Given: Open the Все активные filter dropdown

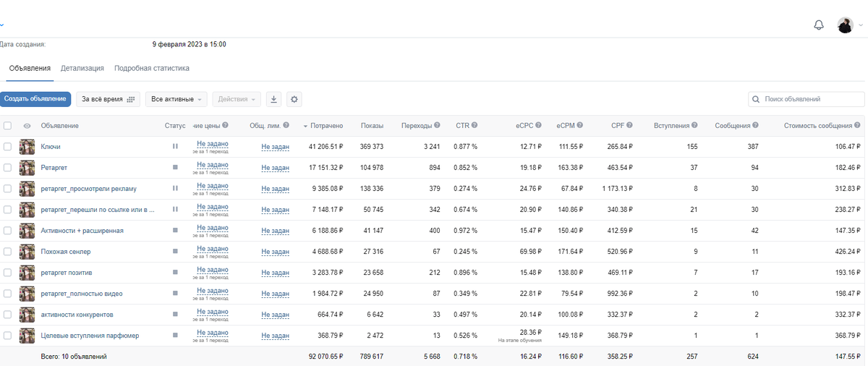Looking at the screenshot, I should pyautogui.click(x=177, y=99).
